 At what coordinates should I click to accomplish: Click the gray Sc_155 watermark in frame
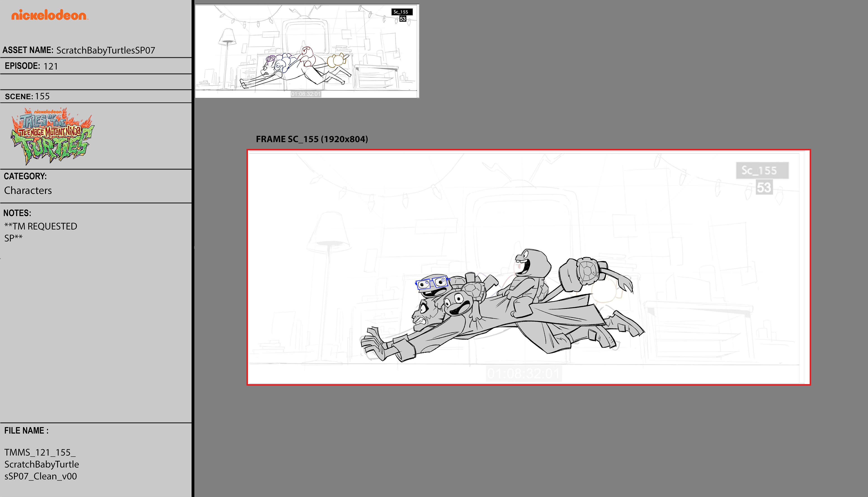click(x=762, y=170)
